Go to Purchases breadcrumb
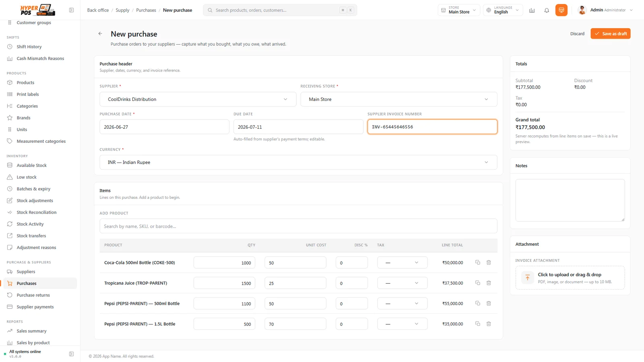This screenshot has height=362, width=644. 146,10
